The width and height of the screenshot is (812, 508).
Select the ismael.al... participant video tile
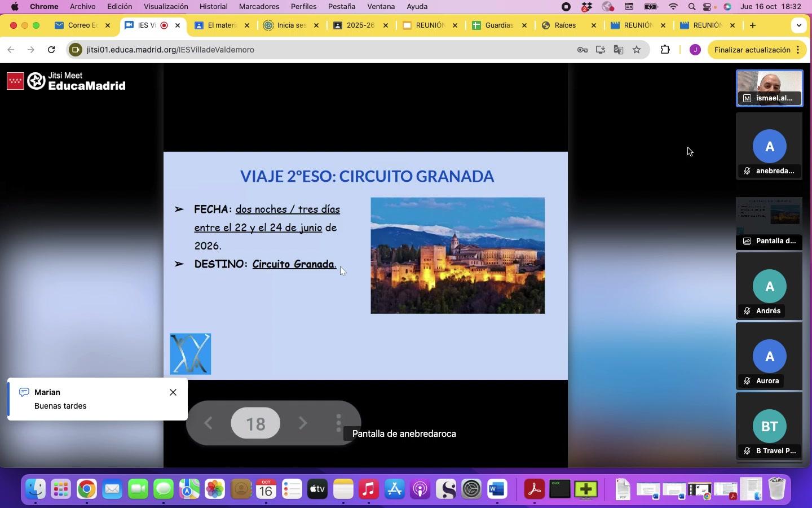[770, 88]
